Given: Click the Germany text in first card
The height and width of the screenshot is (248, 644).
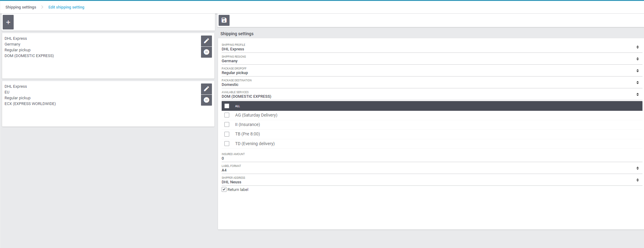Looking at the screenshot, I should point(12,44).
